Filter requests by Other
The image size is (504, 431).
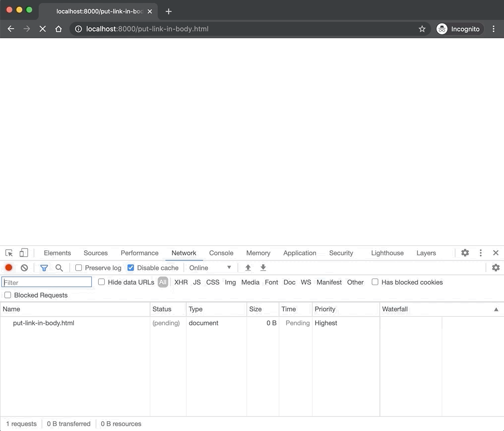click(x=355, y=282)
